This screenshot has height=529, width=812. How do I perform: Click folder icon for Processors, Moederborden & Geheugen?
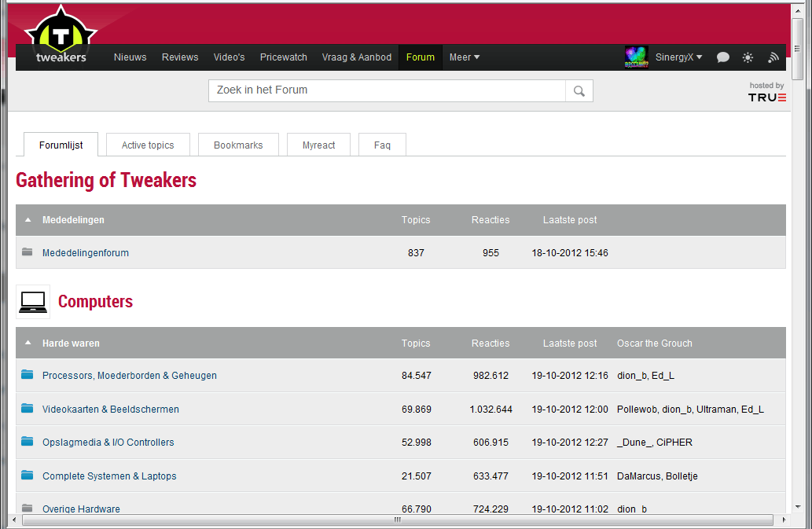pos(28,374)
